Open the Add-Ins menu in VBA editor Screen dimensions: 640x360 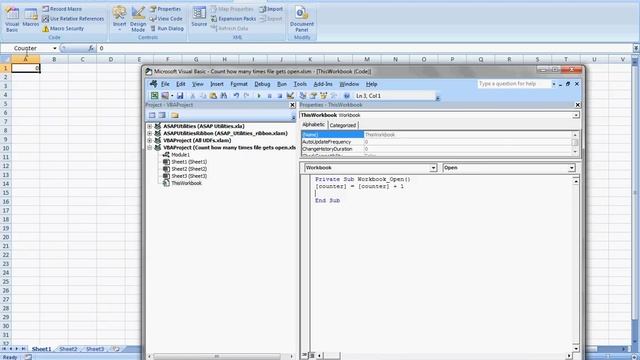click(323, 84)
